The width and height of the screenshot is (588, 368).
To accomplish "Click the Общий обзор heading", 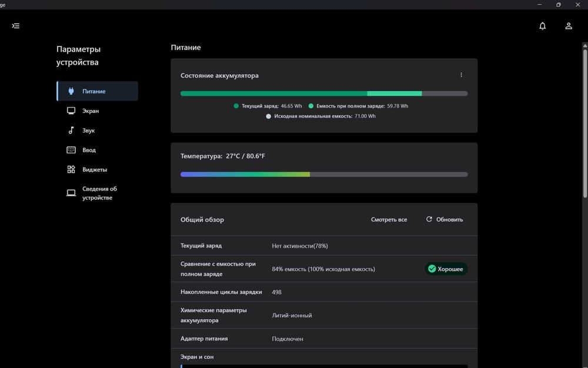I will click(202, 220).
